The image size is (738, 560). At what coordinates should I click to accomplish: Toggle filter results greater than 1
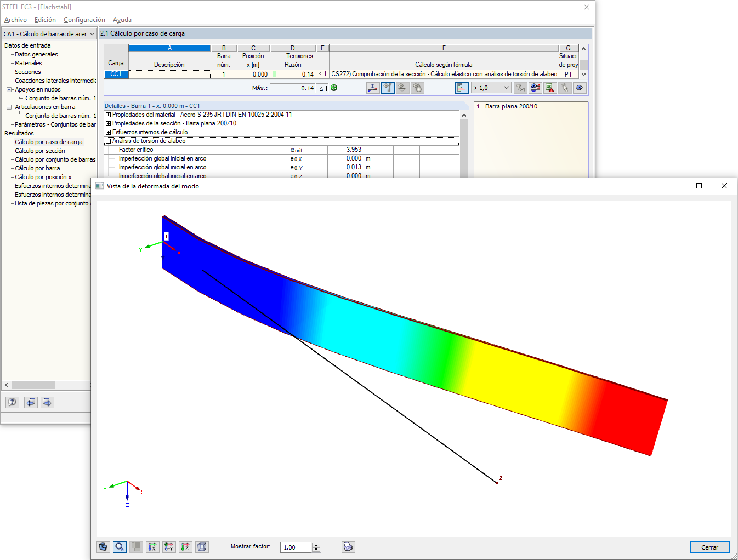click(x=520, y=87)
